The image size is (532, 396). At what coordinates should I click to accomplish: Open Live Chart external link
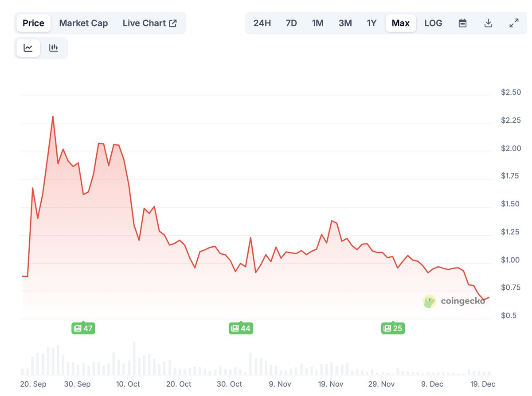[150, 23]
